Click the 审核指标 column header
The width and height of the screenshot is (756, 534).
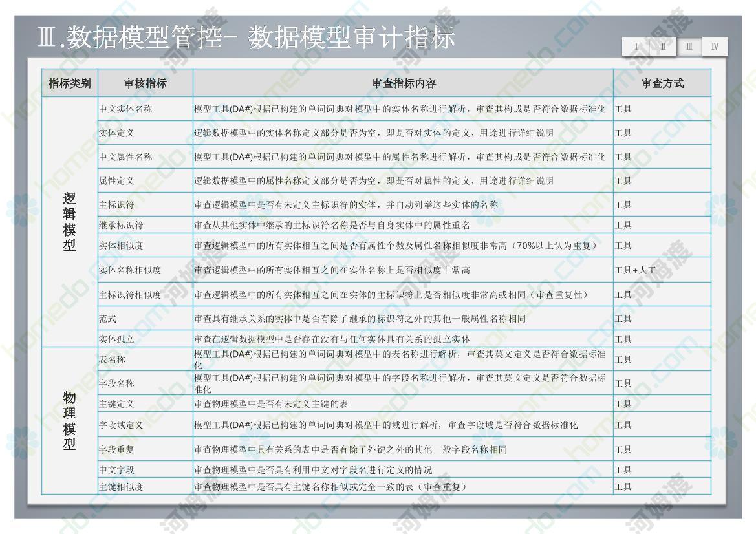(145, 83)
